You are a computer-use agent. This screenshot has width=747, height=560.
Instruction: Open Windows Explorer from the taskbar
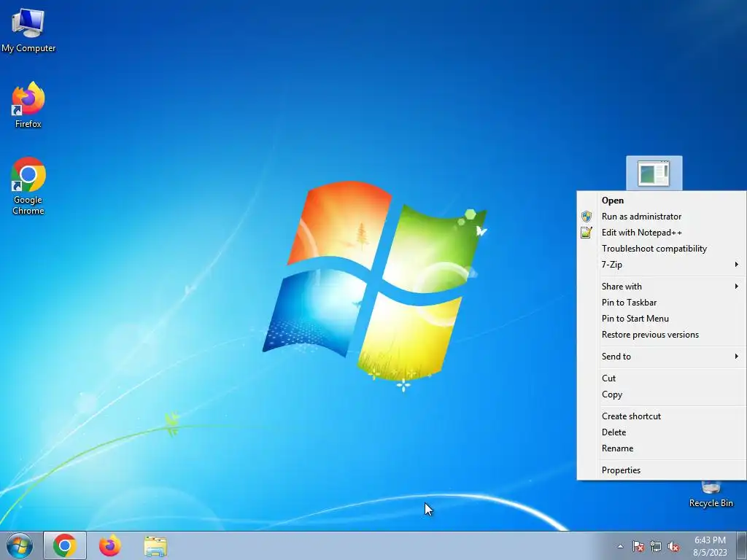click(x=155, y=545)
